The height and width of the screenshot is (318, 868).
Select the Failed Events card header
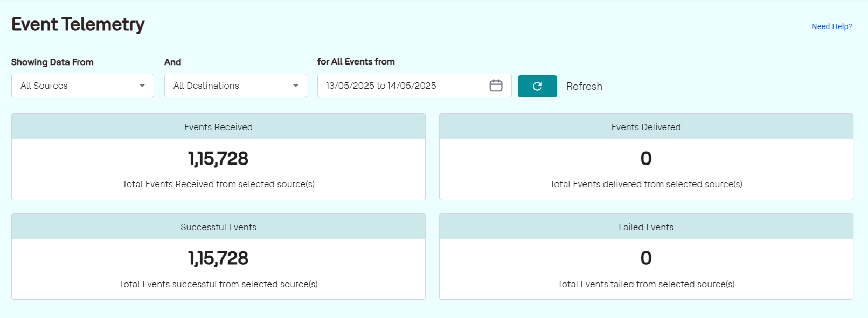(645, 227)
